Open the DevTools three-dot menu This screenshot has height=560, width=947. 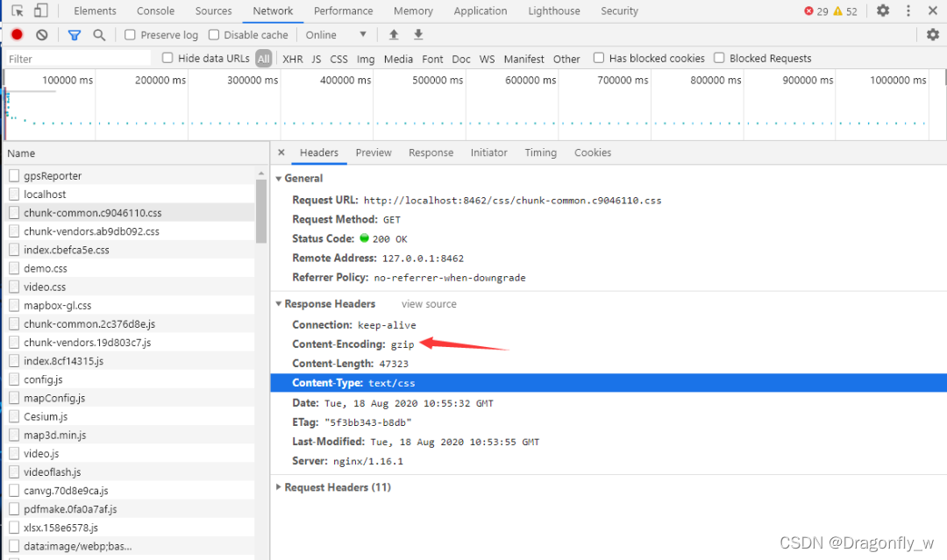pyautogui.click(x=908, y=11)
